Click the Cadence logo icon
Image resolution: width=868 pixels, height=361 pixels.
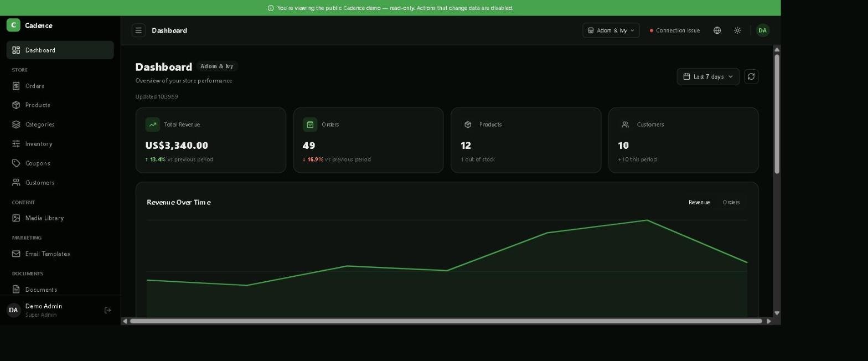(x=13, y=25)
